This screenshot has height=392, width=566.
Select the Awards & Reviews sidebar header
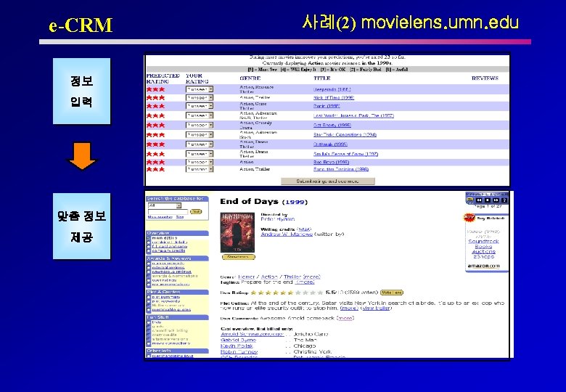[x=177, y=258]
